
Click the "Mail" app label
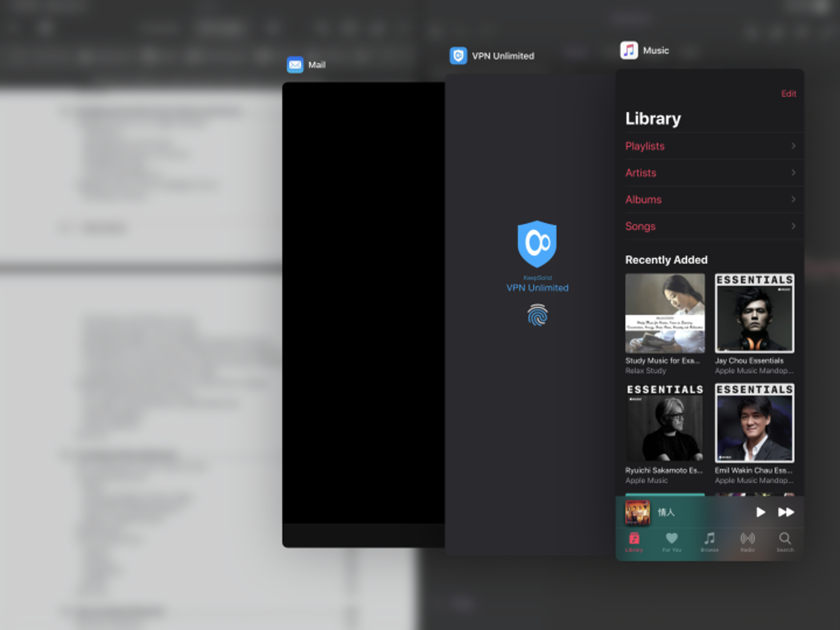click(x=317, y=65)
